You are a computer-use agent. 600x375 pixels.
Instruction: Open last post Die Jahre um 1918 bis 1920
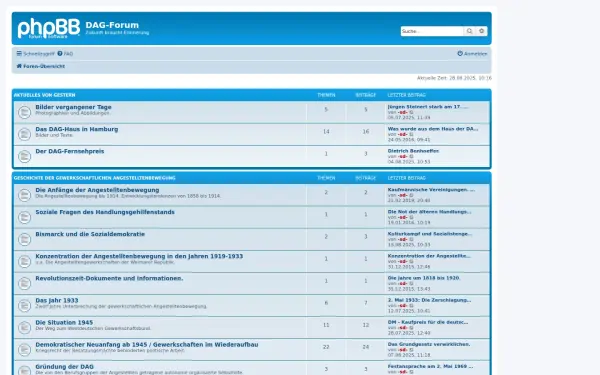pyautogui.click(x=424, y=278)
